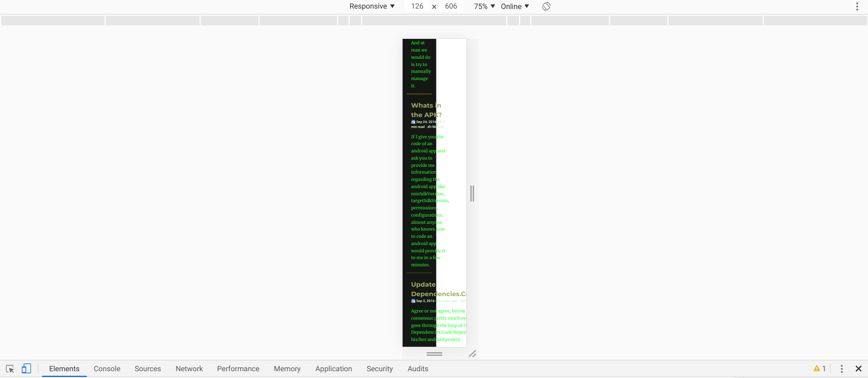Open the 'Update Dependencies' post title
The image size is (868, 378).
[x=438, y=289]
